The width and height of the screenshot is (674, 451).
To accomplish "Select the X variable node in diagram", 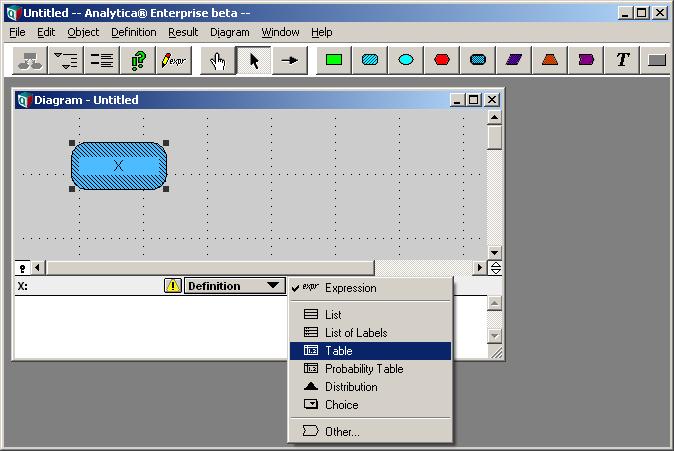I will 119,166.
